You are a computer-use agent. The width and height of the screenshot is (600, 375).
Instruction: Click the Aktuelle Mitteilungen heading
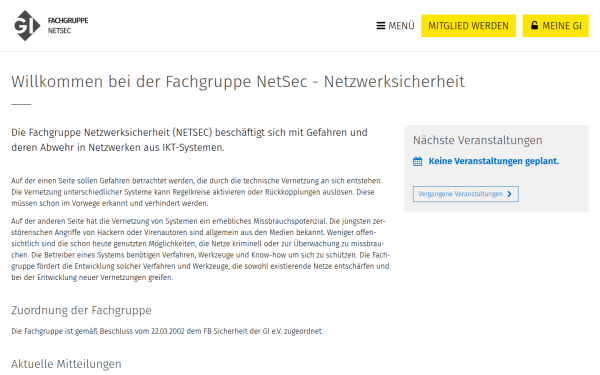pos(66,364)
